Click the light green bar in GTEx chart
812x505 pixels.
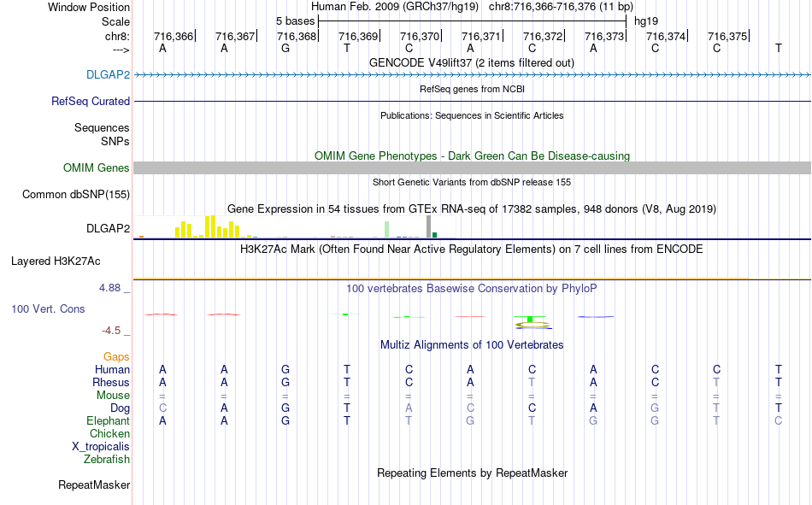[387, 230]
